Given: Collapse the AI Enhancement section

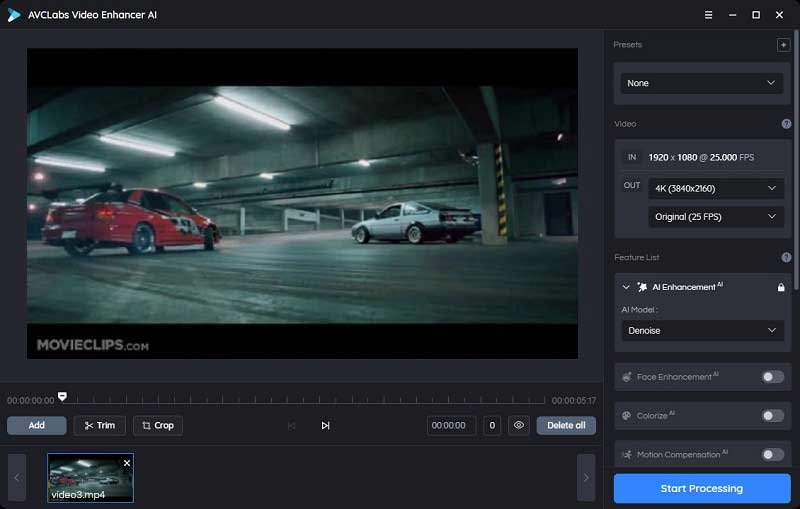Looking at the screenshot, I should pos(626,287).
